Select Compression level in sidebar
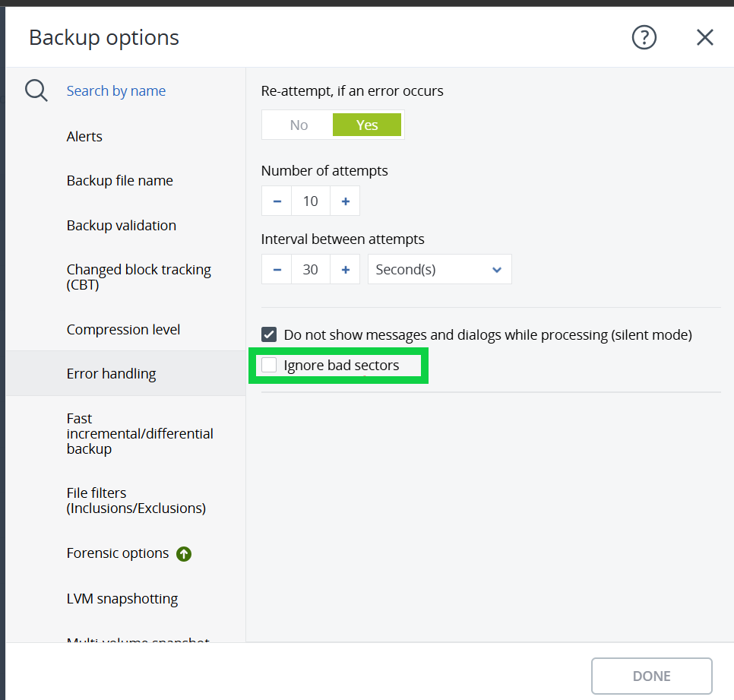Image resolution: width=734 pixels, height=700 pixels. click(123, 330)
